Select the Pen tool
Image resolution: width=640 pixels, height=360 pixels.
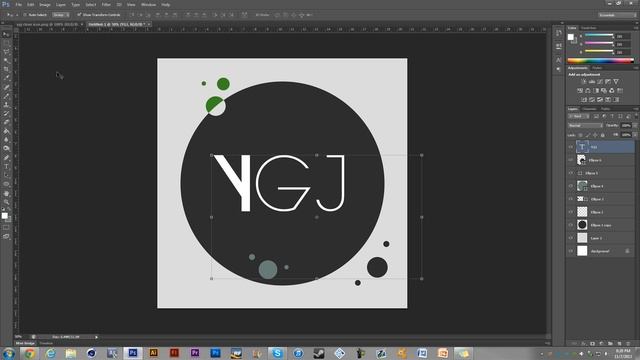pyautogui.click(x=6, y=158)
